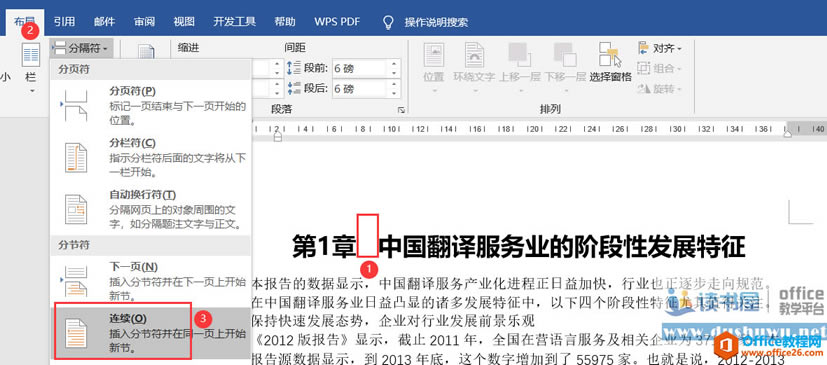Increase 段后 spacing with up arrow
This screenshot has width=827, height=365.
coord(394,84)
